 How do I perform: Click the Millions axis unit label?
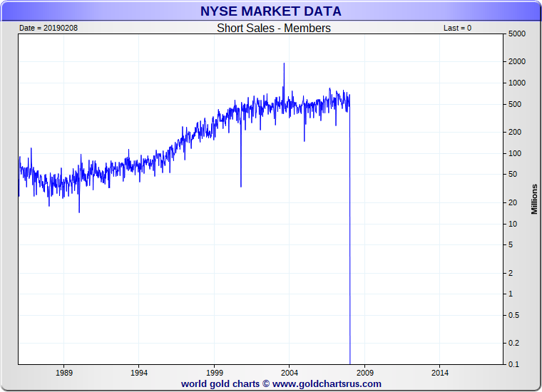click(x=534, y=200)
